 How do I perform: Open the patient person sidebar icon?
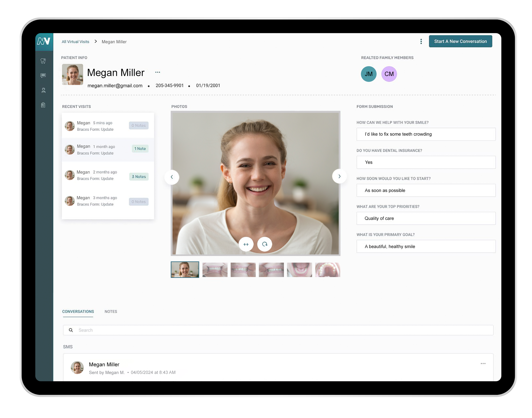click(x=43, y=90)
